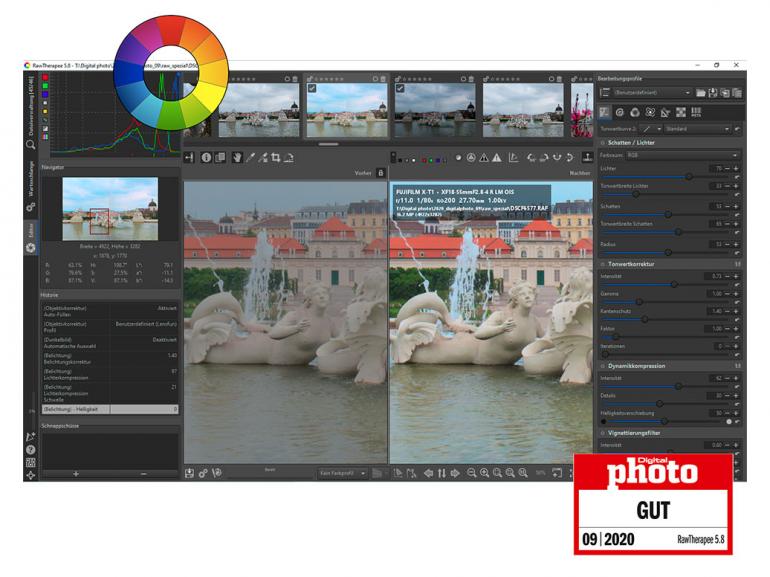Go to next image arrow
The image size is (770, 577).
tap(455, 473)
